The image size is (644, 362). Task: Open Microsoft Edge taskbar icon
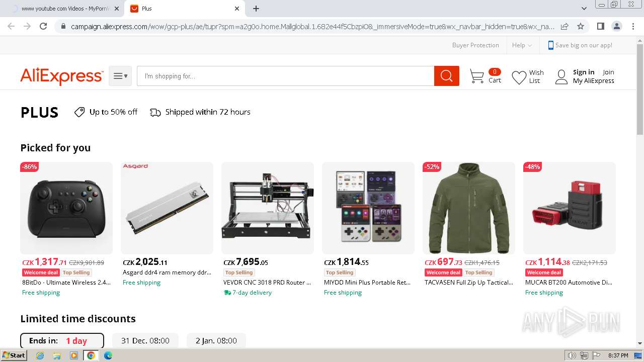point(108,355)
